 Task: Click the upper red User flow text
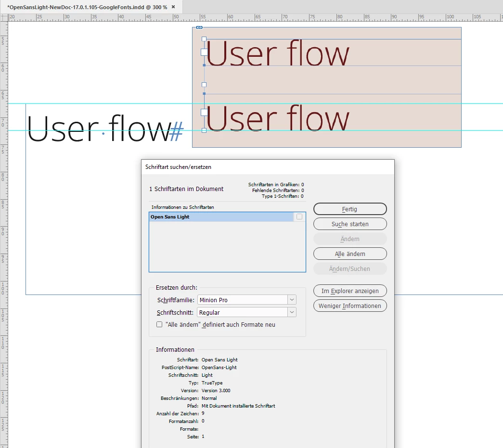click(278, 53)
